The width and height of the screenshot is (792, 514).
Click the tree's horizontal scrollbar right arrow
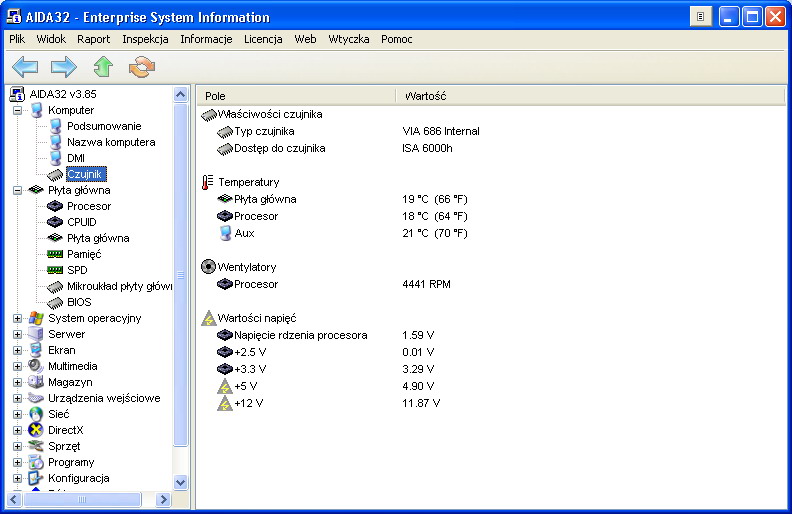(x=163, y=499)
